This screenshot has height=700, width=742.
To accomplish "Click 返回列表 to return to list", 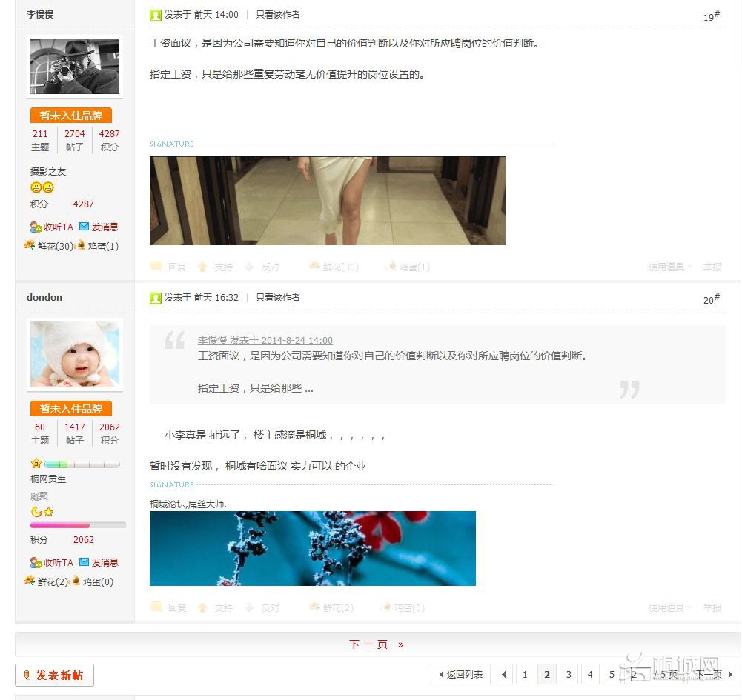I will pyautogui.click(x=460, y=675).
